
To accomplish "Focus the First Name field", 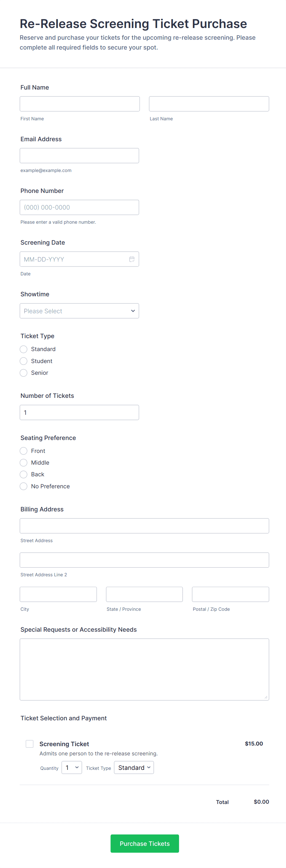I will [80, 104].
